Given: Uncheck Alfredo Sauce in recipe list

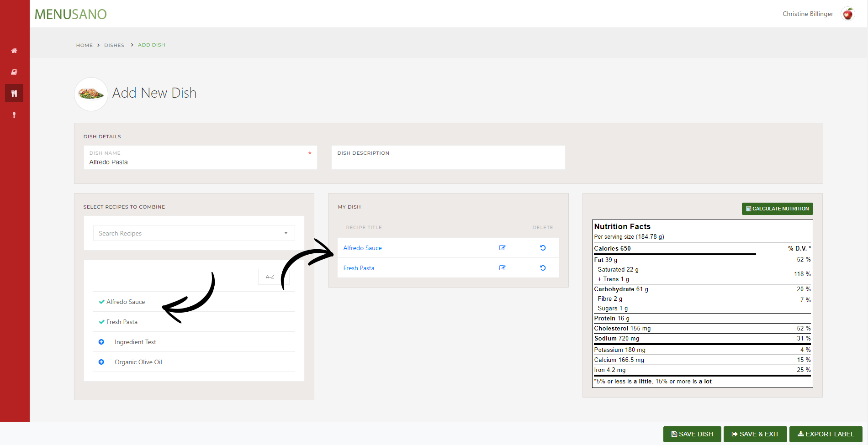Looking at the screenshot, I should (x=101, y=302).
